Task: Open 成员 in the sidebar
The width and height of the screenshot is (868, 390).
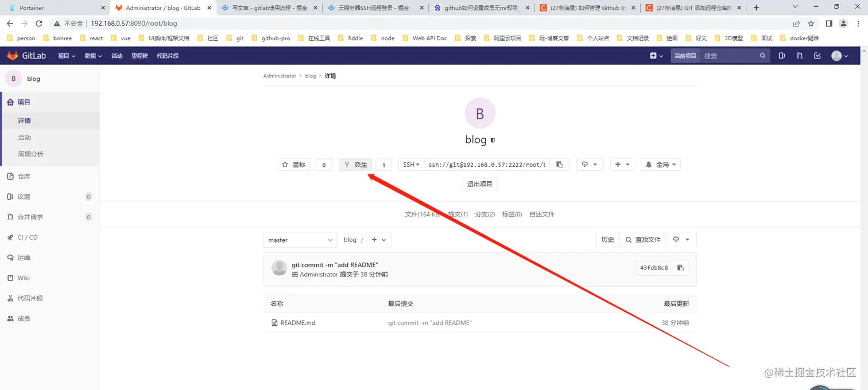Action: [49, 318]
